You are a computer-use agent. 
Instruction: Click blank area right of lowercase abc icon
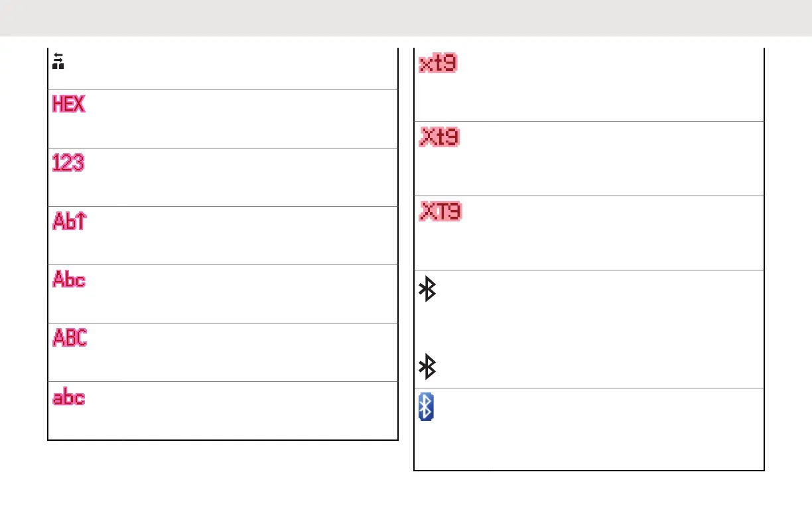point(239,411)
